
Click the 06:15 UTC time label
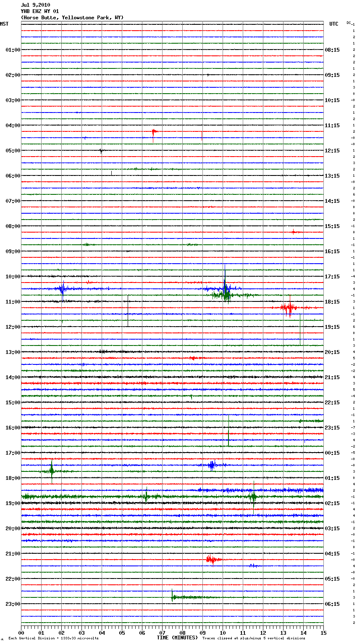[x=332, y=604]
